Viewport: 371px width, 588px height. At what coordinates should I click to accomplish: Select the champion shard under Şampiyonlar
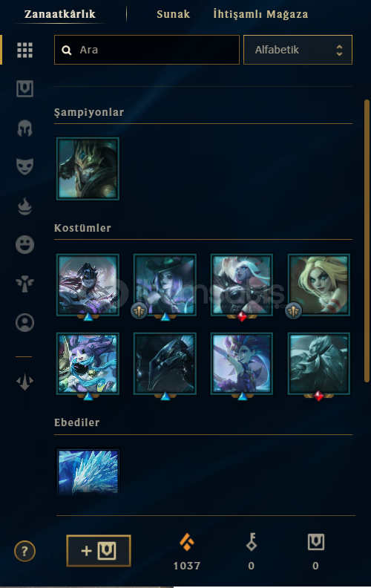tap(88, 169)
